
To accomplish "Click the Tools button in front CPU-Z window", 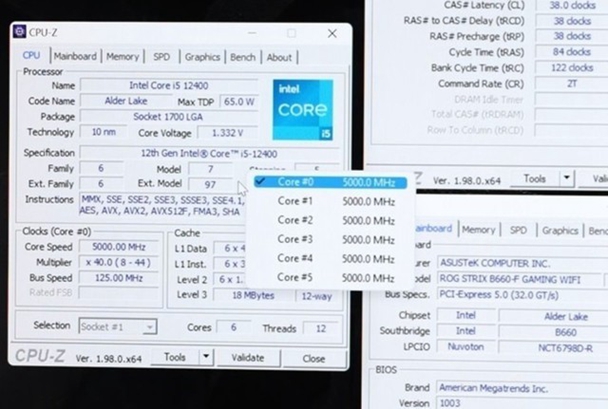I will [175, 357].
